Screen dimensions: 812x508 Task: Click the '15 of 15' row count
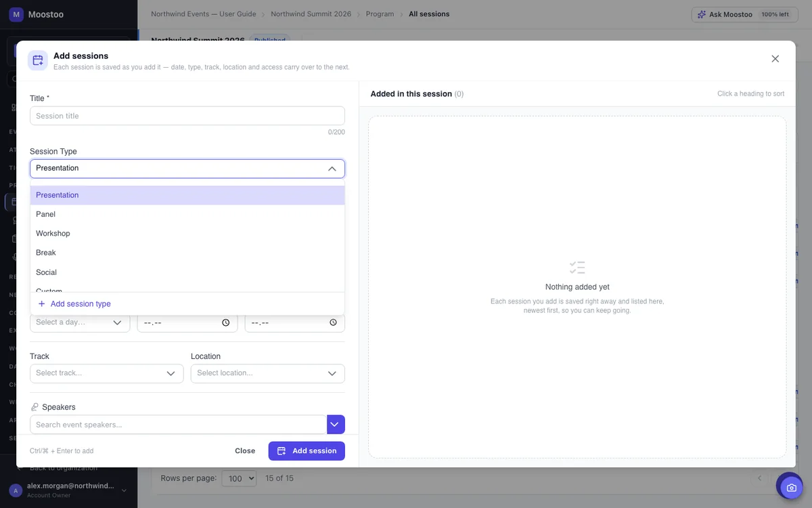click(279, 478)
